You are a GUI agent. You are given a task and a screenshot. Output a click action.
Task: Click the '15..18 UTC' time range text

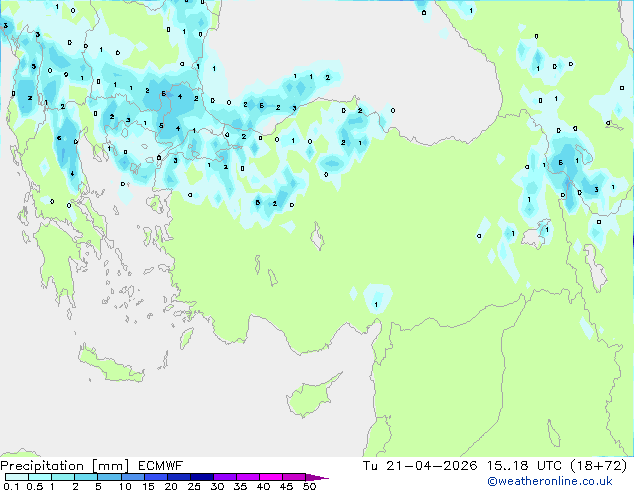coord(524,466)
